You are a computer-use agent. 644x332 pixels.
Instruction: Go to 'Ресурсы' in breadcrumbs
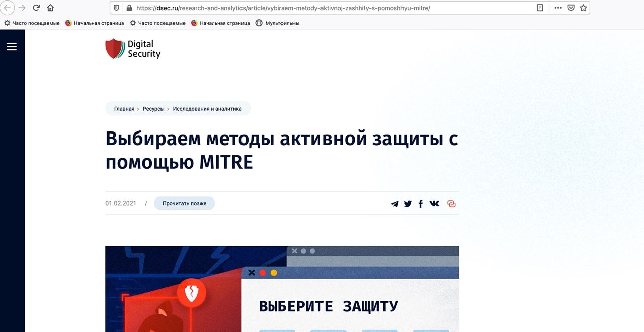pos(153,109)
